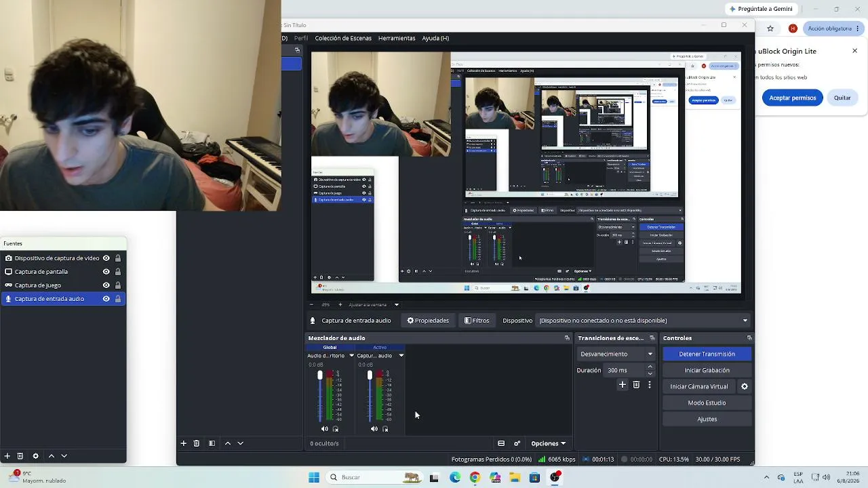Open Desvanecimiento transition dropdown

click(x=616, y=354)
